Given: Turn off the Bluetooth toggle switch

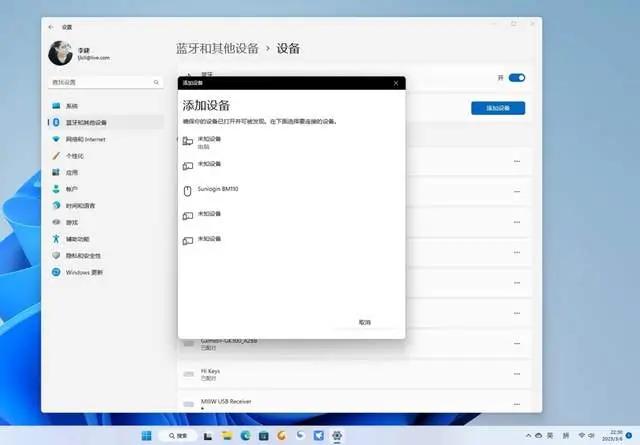Looking at the screenshot, I should coord(517,78).
